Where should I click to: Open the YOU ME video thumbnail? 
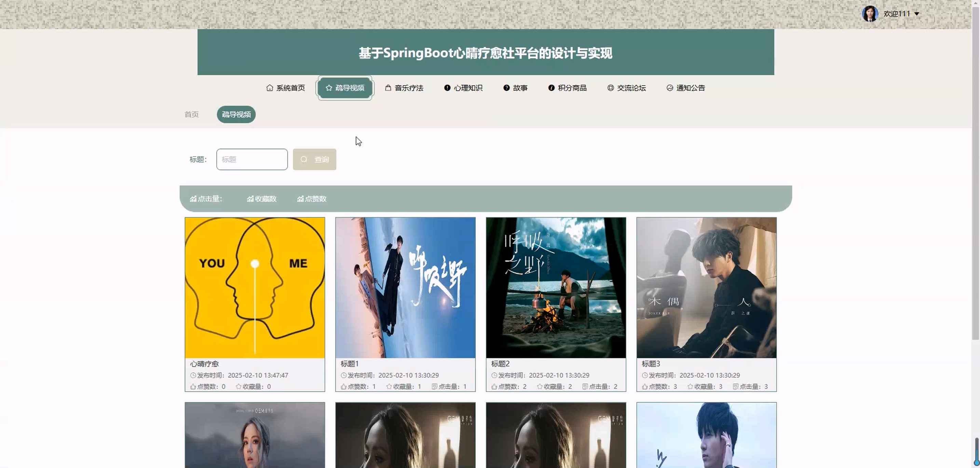point(255,287)
